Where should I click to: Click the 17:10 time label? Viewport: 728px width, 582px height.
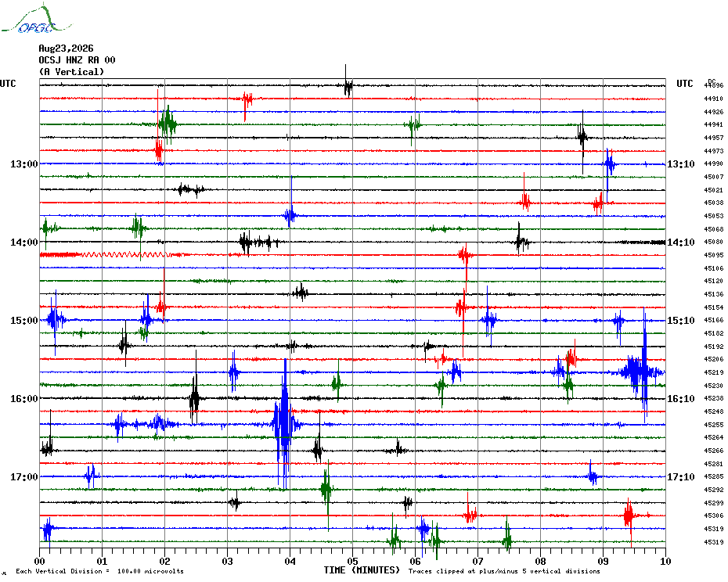click(681, 477)
